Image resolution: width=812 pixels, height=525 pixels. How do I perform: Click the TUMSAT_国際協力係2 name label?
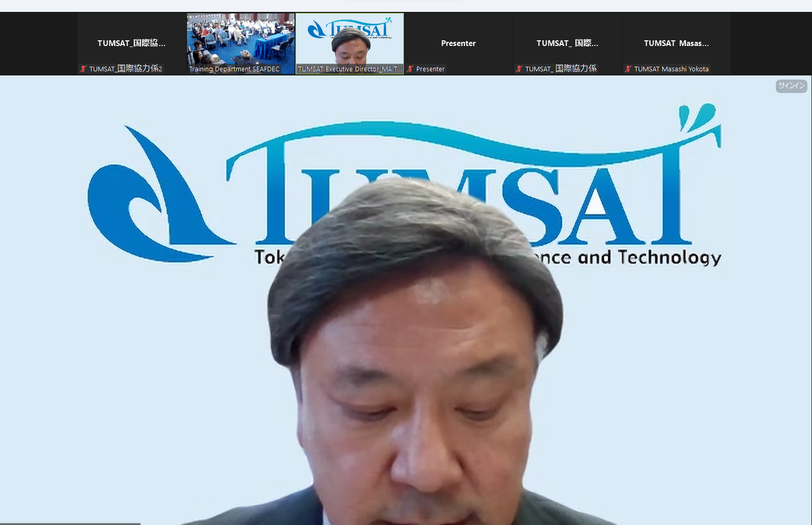click(x=126, y=69)
